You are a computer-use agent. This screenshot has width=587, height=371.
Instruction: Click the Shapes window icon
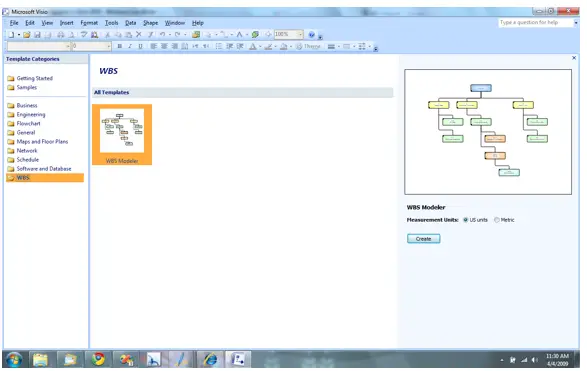(196, 35)
